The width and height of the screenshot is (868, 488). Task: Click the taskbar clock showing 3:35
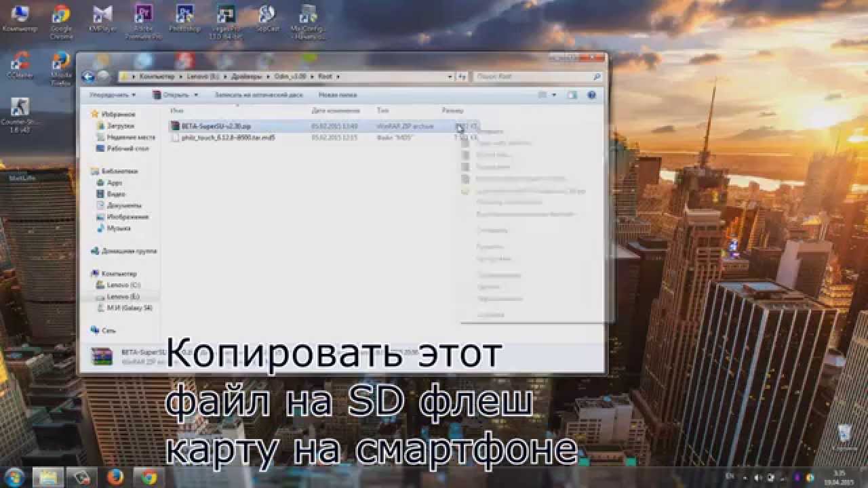[840, 477]
